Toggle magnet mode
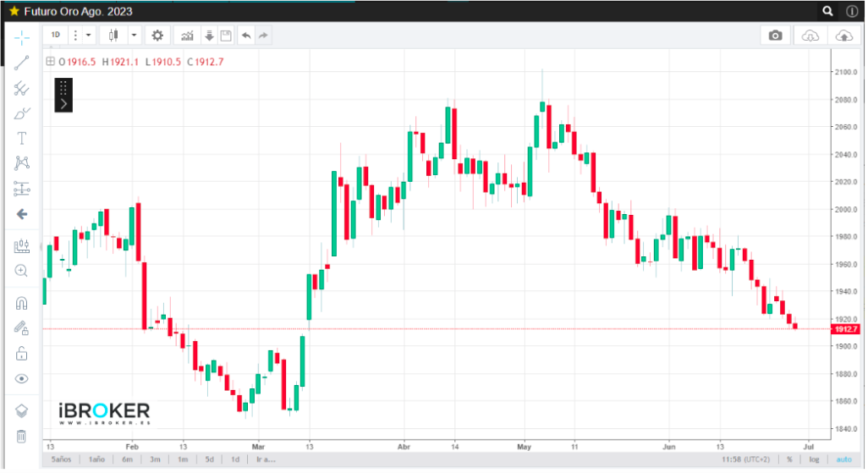 pos(22,302)
